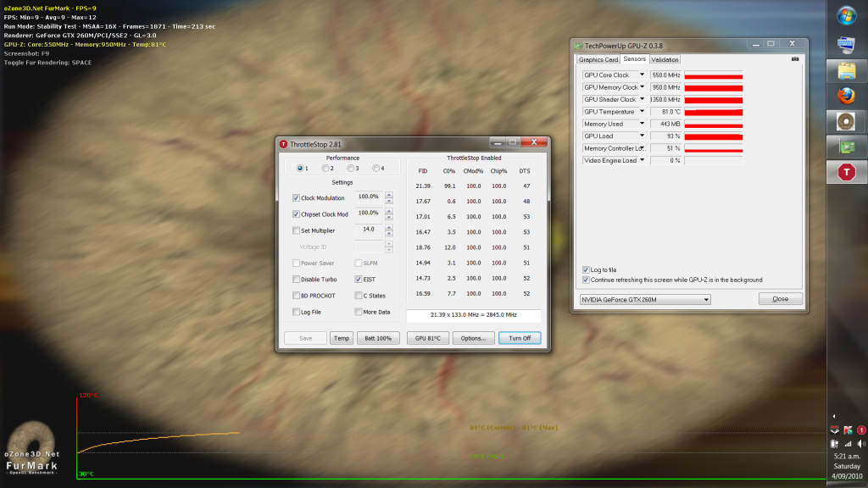
Task: Switch to the Graphics Card tab
Action: [x=598, y=60]
